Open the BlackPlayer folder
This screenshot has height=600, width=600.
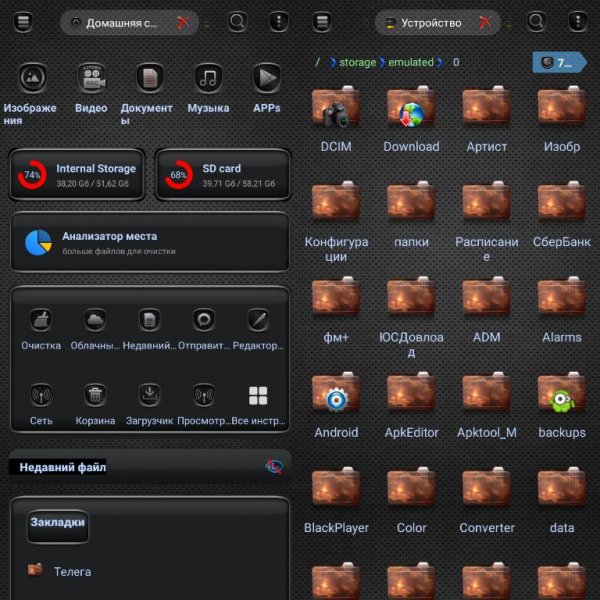336,488
